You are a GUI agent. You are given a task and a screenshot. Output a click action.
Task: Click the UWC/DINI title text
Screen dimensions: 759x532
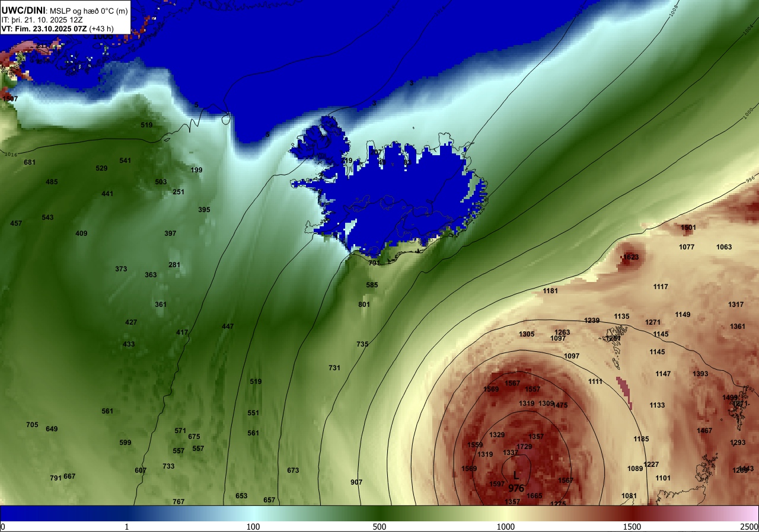(x=23, y=9)
